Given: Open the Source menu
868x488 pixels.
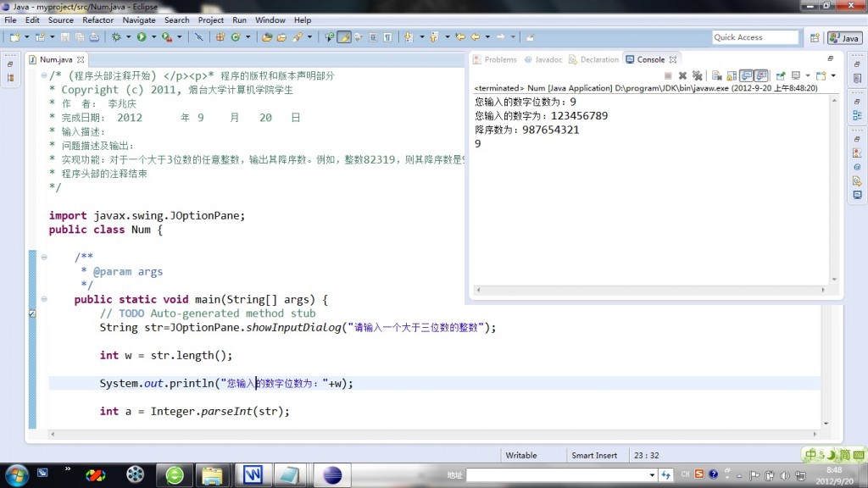Looking at the screenshot, I should click(x=61, y=20).
